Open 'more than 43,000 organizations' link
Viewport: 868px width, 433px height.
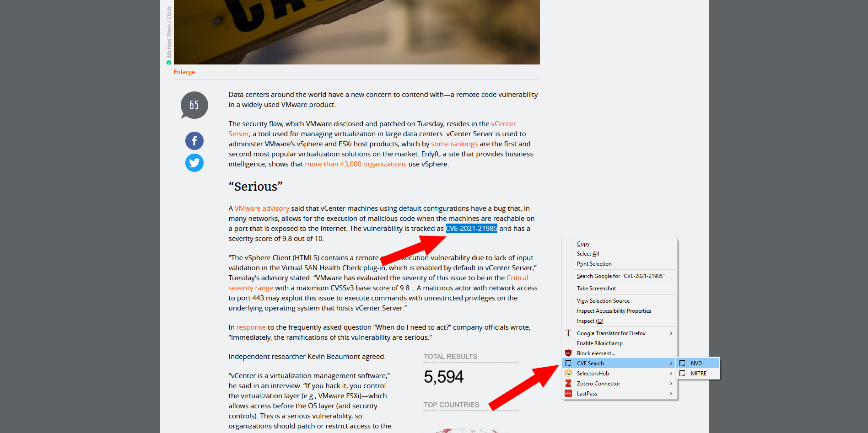[x=356, y=164]
